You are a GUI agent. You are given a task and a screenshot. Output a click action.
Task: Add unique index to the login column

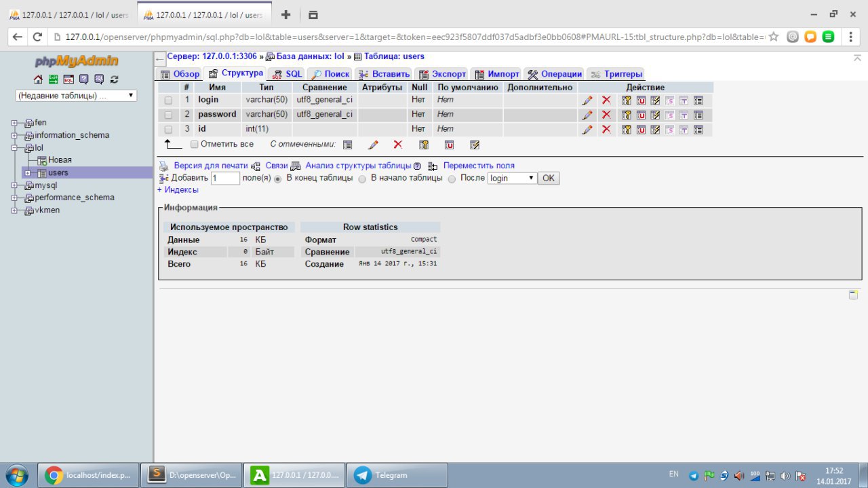[641, 100]
